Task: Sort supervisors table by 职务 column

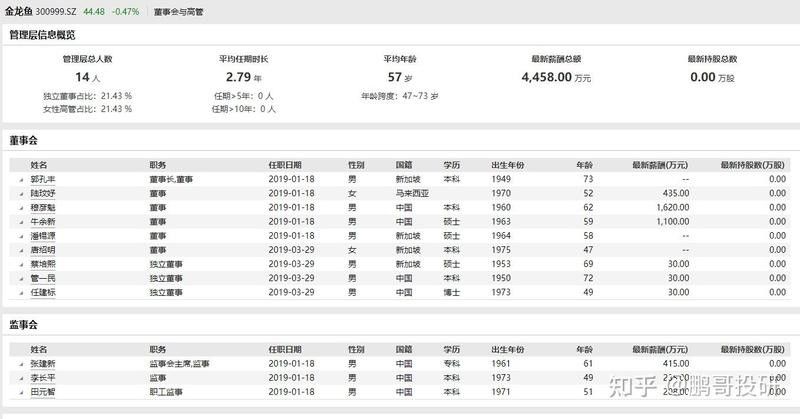Action: coord(158,349)
